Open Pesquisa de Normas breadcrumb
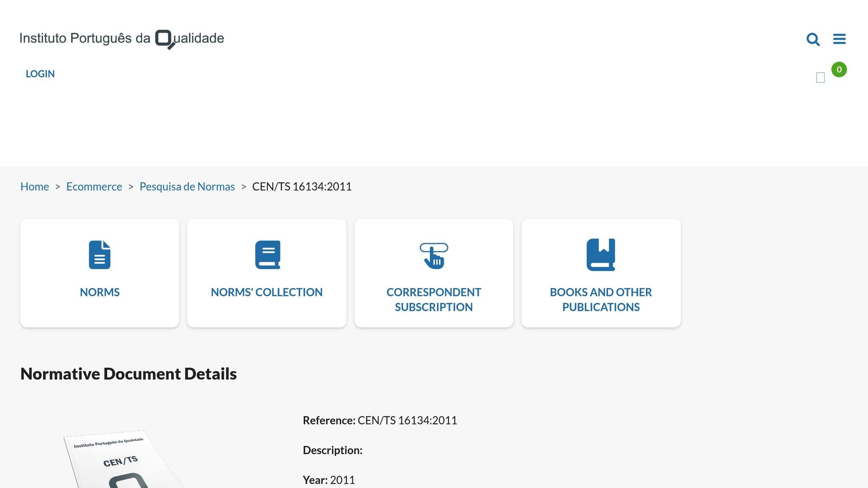The image size is (868, 488). coord(187,186)
